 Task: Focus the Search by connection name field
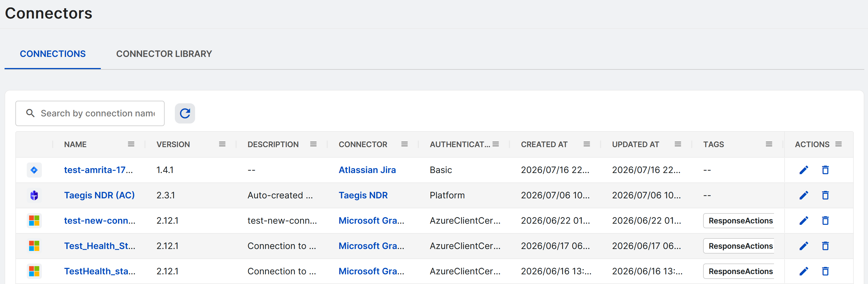tap(90, 113)
